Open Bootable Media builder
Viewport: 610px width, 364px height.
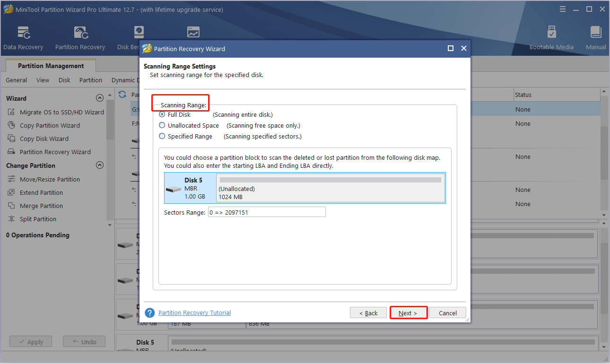(x=551, y=38)
